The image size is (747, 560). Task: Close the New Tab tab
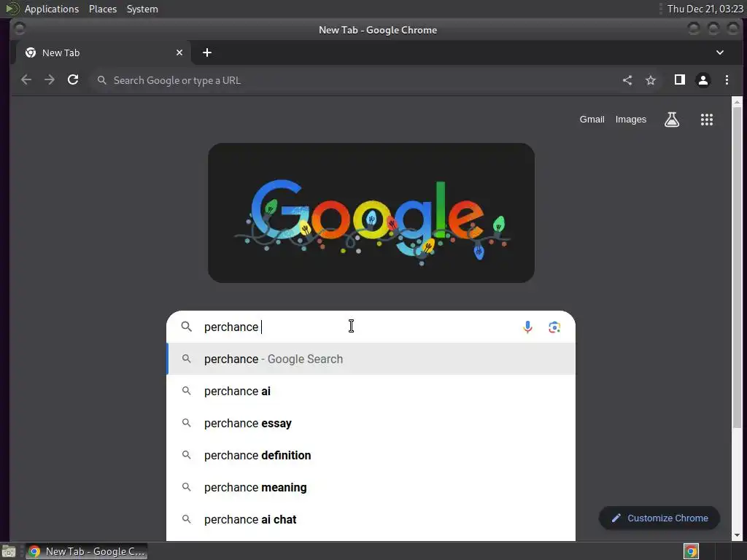click(179, 52)
